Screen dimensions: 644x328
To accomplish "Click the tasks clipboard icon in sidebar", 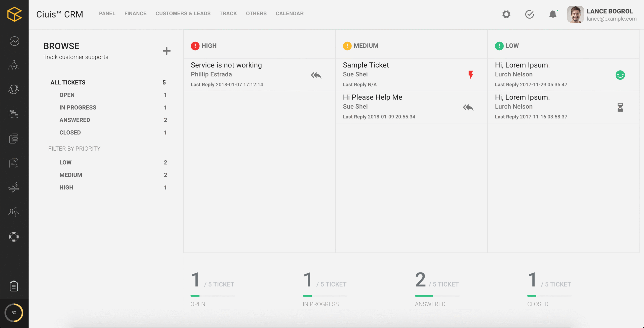I will 14,286.
